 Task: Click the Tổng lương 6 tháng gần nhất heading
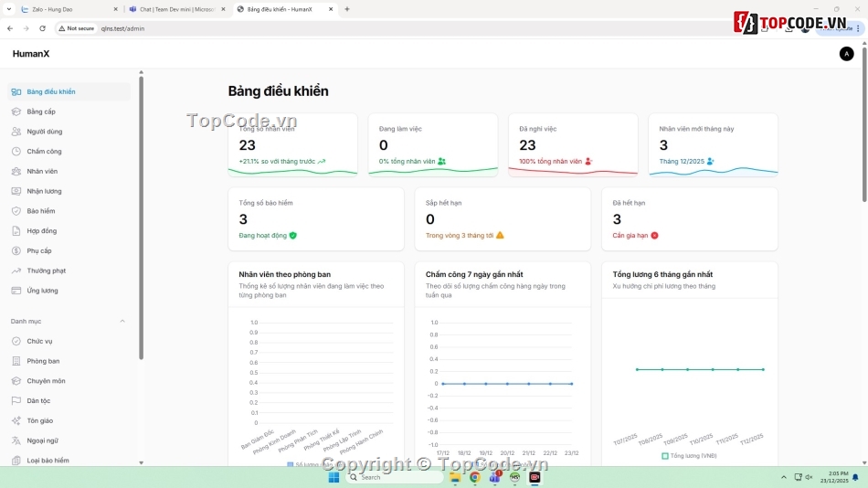tap(662, 274)
